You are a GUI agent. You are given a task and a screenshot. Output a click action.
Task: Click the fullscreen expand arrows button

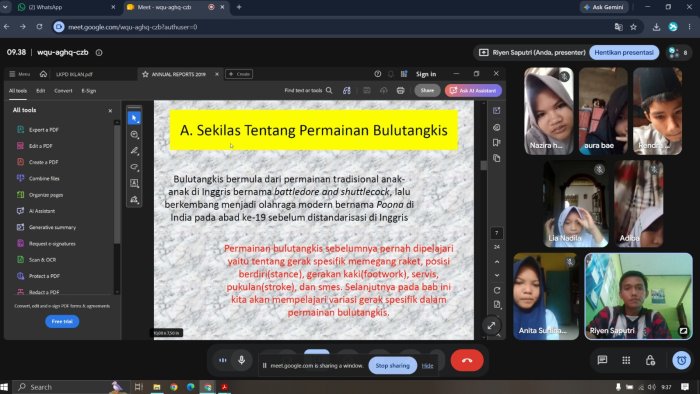tap(491, 326)
